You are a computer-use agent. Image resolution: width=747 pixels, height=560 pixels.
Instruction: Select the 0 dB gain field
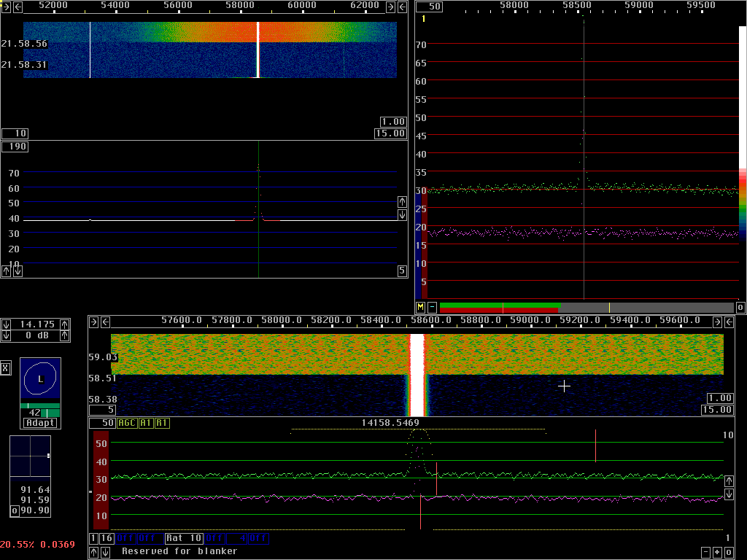coord(35,335)
